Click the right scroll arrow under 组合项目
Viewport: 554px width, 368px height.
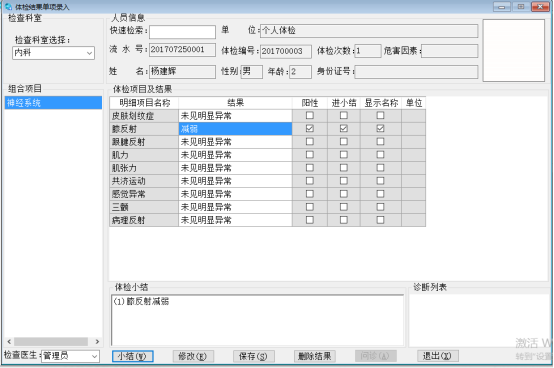pos(97,342)
